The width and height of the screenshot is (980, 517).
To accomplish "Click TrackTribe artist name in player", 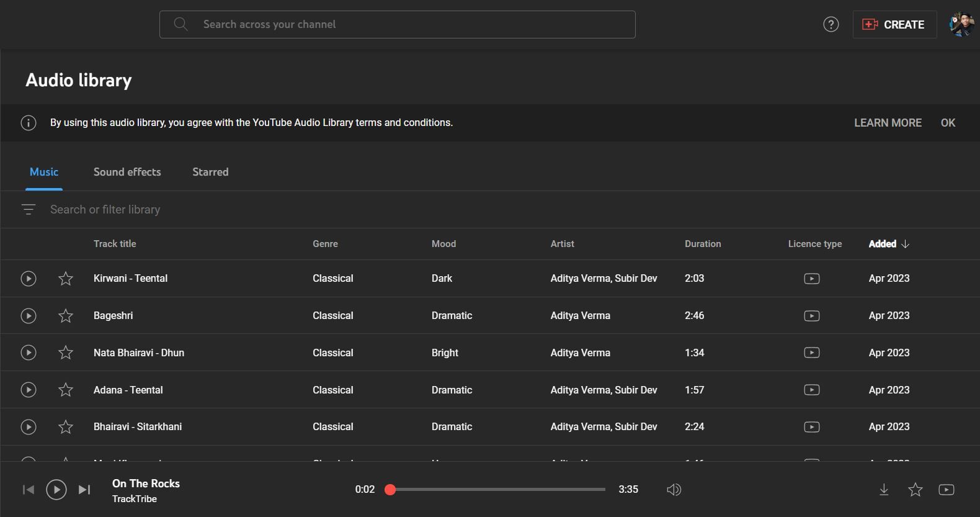I will [x=135, y=499].
